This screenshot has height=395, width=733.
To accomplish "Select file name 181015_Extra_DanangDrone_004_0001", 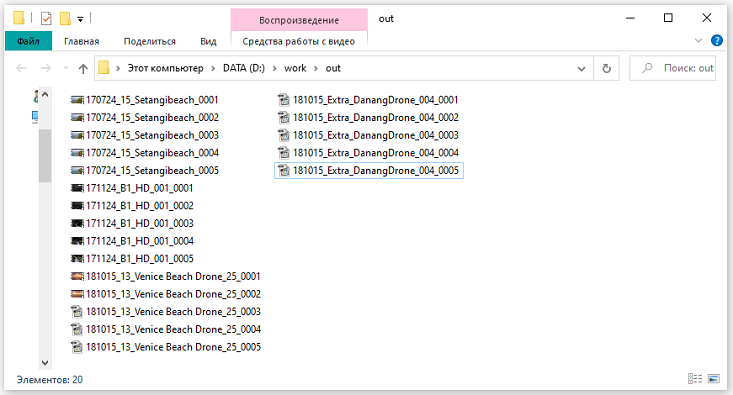I will pos(375,100).
